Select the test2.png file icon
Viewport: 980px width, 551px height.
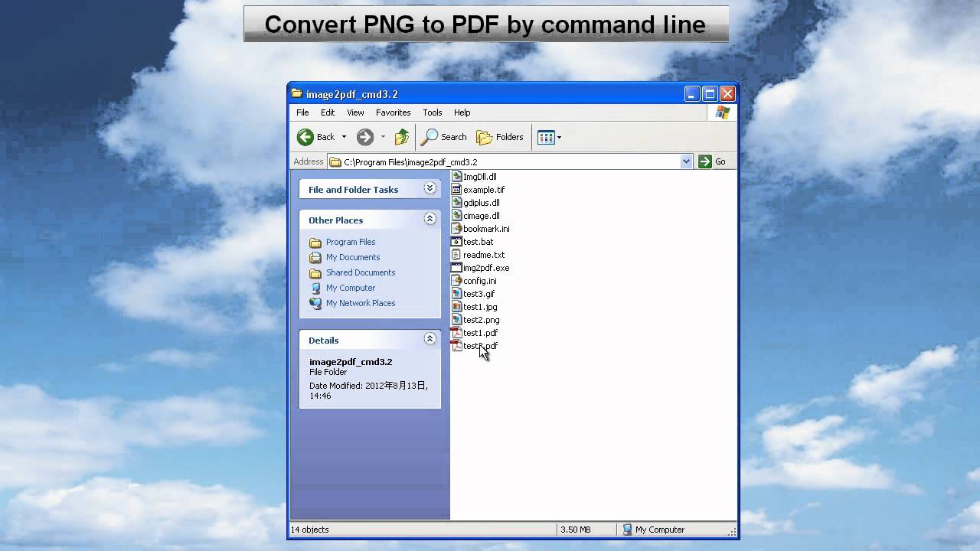pyautogui.click(x=456, y=320)
